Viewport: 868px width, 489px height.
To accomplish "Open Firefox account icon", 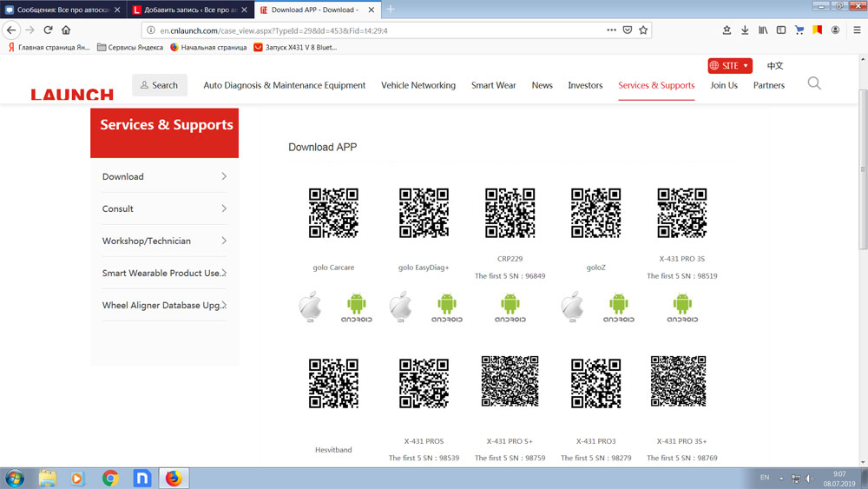I will click(x=835, y=30).
